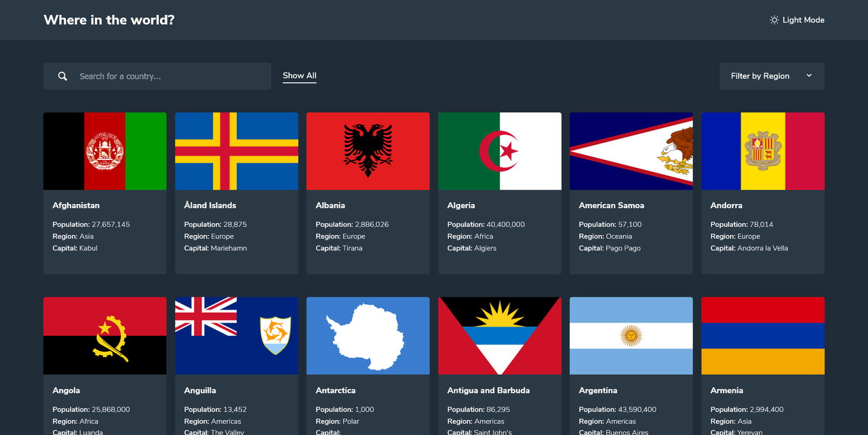Click the sun icon beside Light Mode
This screenshot has height=435, width=868.
point(774,20)
